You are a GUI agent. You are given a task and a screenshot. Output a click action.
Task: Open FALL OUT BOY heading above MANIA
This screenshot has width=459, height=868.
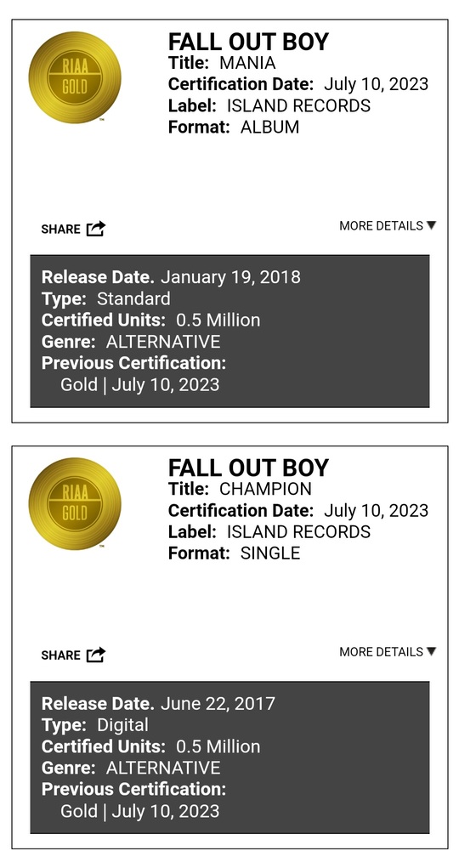pyautogui.click(x=248, y=42)
